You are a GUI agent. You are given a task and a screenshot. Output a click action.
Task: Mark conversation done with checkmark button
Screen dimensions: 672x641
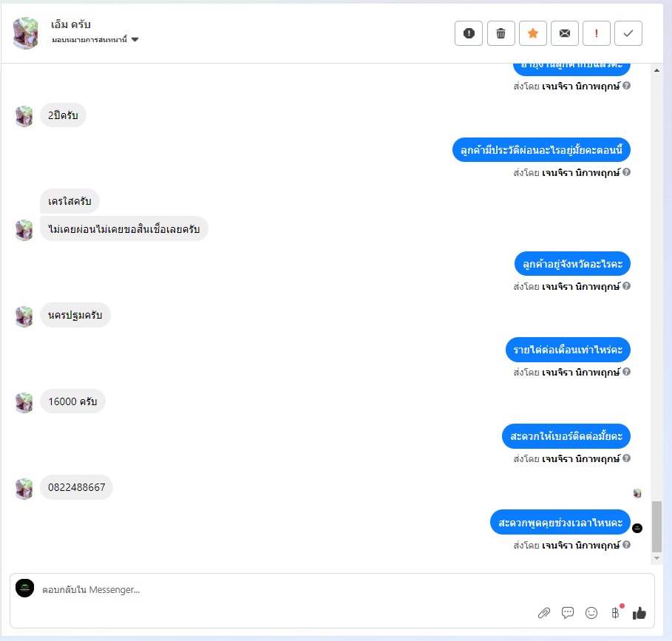[x=628, y=33]
